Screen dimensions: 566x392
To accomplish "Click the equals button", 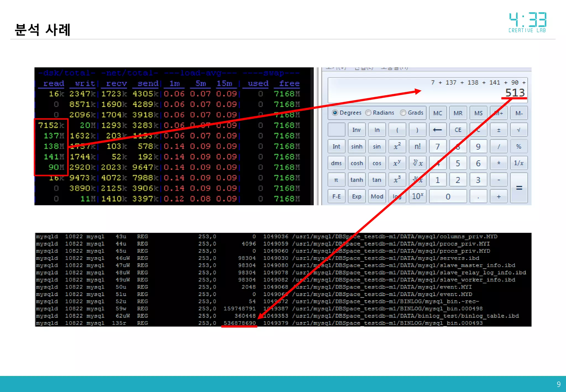I will click(519, 188).
